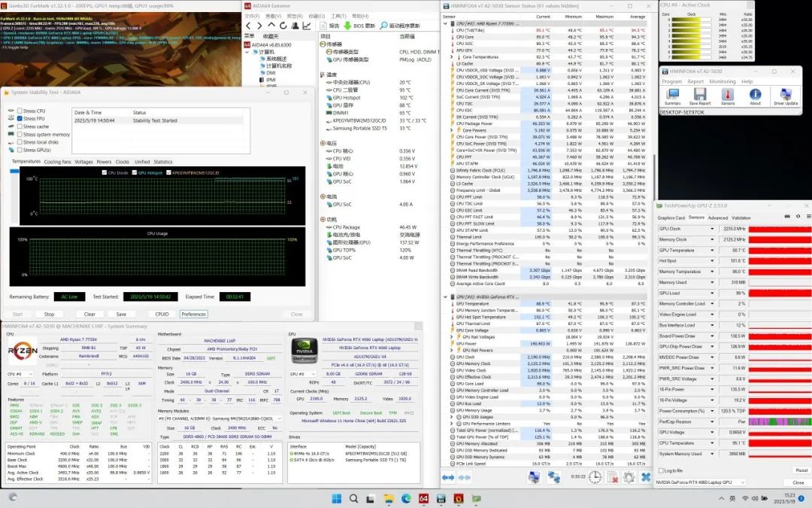Open Preferences in System Stability Test
Viewport: 812px width, 508px height.
[x=194, y=314]
